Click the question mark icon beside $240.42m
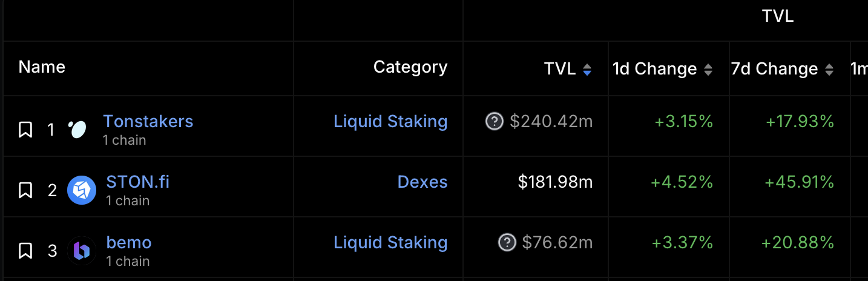The height and width of the screenshot is (281, 868). pyautogui.click(x=495, y=122)
